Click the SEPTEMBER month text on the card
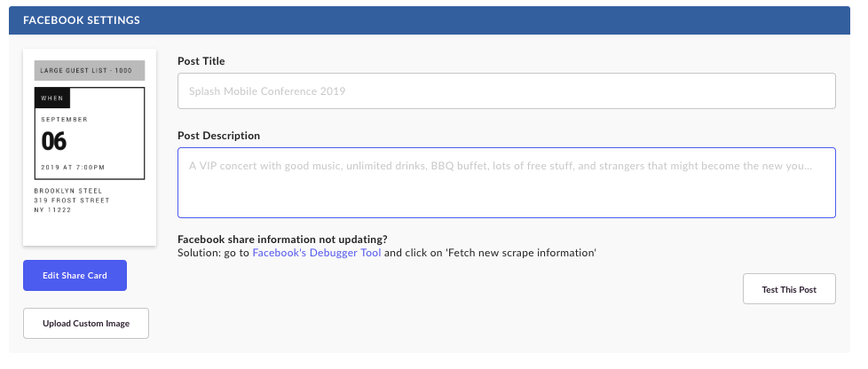 point(64,120)
